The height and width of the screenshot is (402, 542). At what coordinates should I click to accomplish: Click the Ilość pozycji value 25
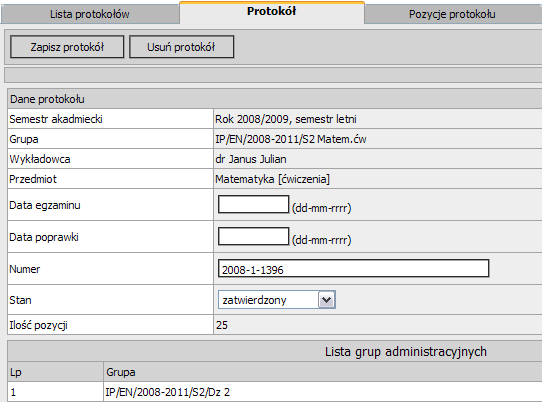pos(222,325)
